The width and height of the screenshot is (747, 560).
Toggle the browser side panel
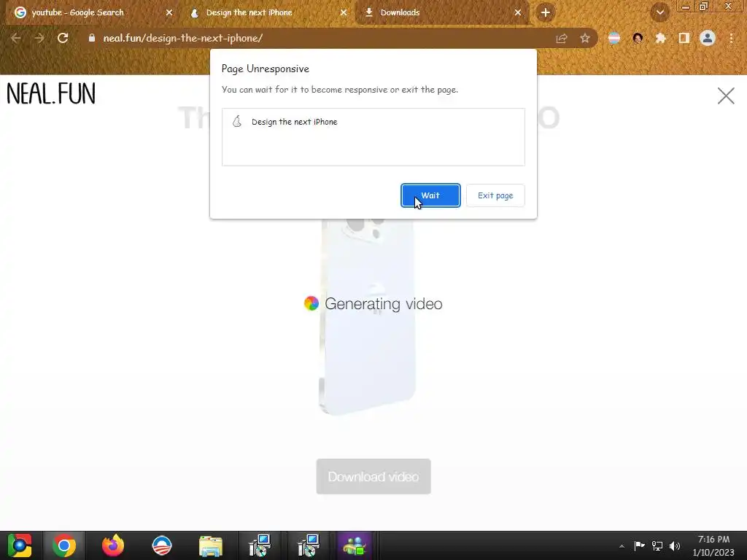tap(684, 38)
